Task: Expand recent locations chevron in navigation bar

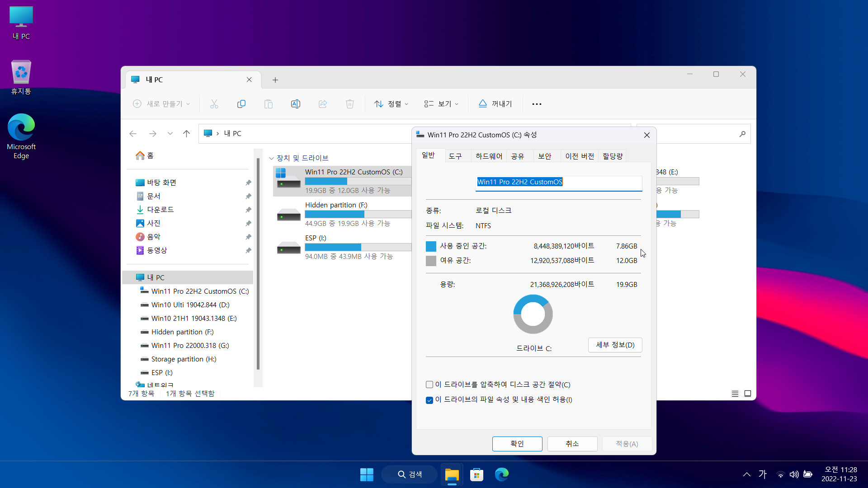Action: pos(170,134)
